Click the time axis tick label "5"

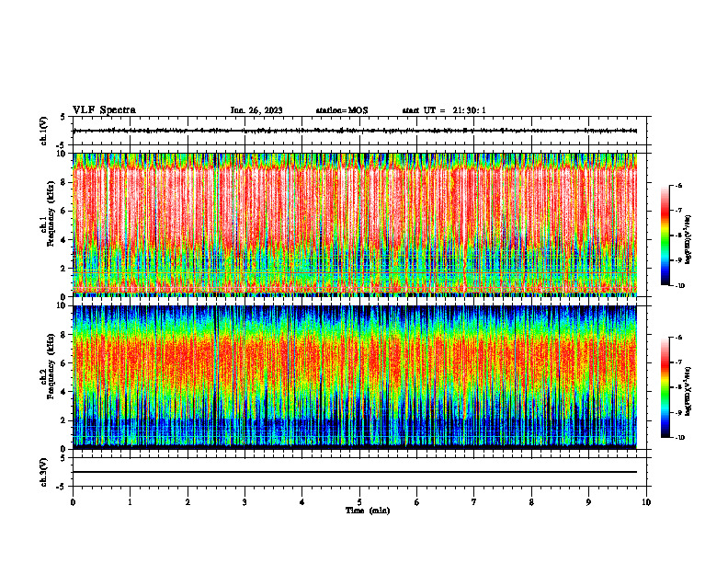point(359,502)
